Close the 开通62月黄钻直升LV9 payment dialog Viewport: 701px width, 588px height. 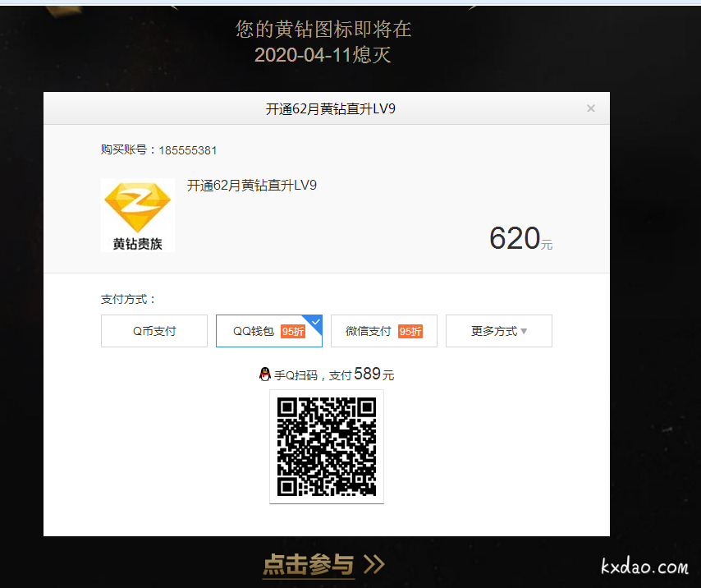pos(590,108)
